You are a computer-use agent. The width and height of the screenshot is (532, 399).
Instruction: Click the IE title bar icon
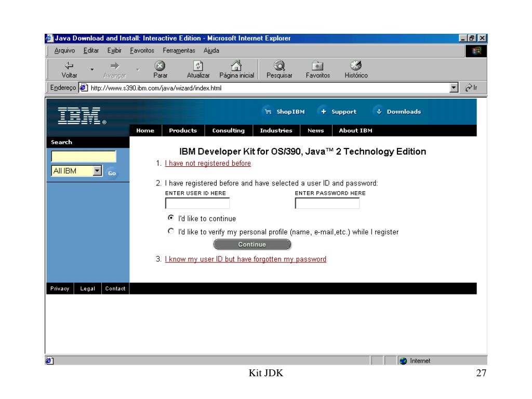pyautogui.click(x=50, y=38)
